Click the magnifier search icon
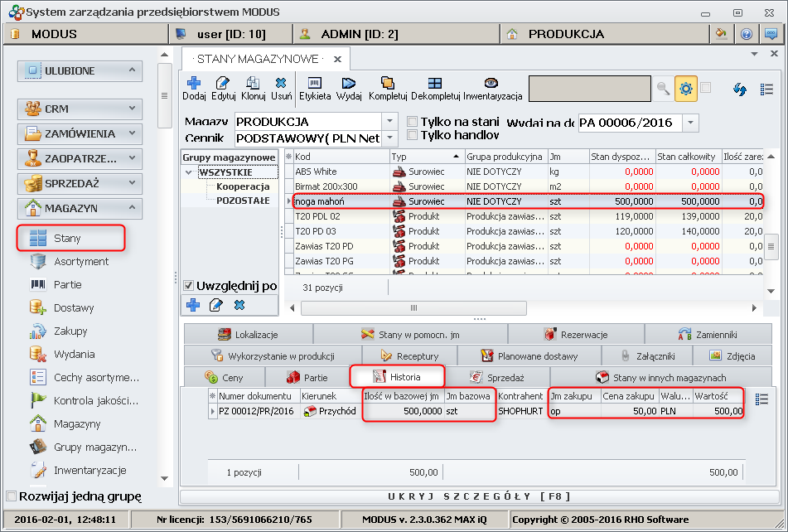The height and width of the screenshot is (532, 788). point(663,89)
